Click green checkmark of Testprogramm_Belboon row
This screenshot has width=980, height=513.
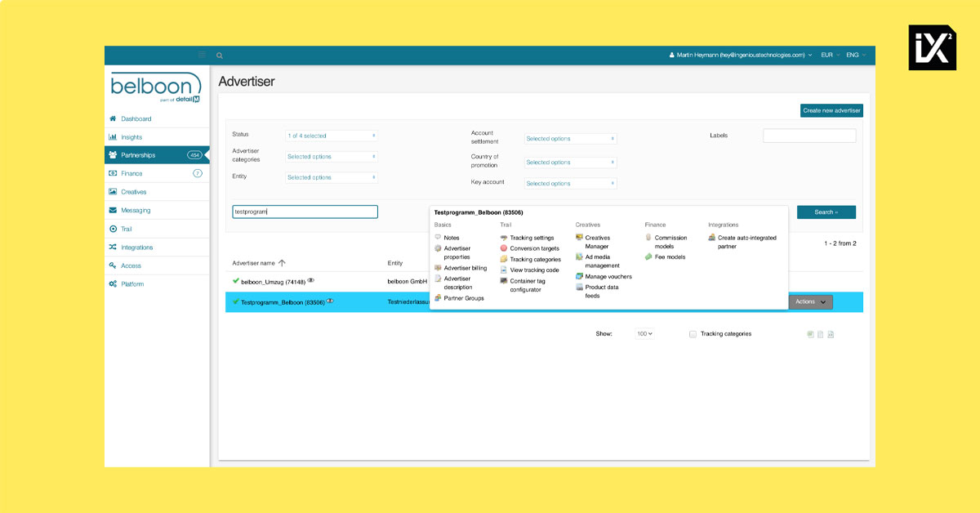coord(236,302)
